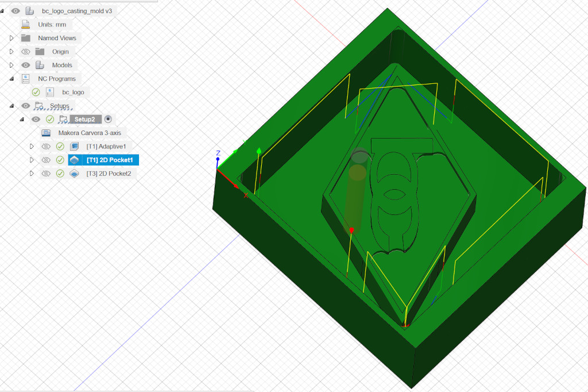This screenshot has height=392, width=588.
Task: Click the blue Z axis label in viewport
Action: [x=218, y=153]
